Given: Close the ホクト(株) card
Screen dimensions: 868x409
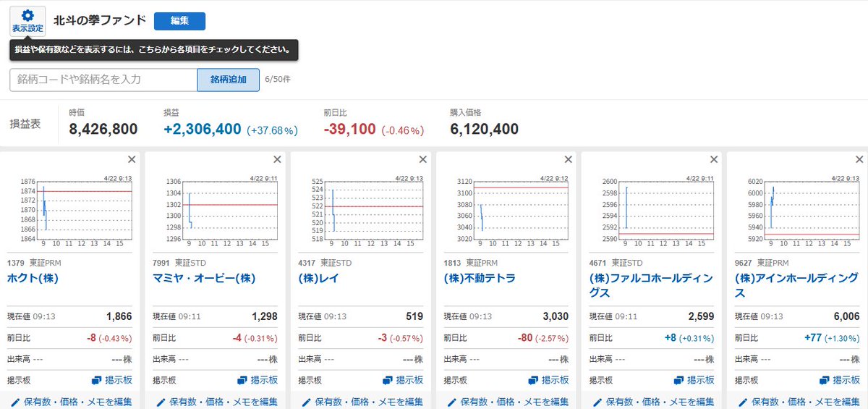Looking at the screenshot, I should (132, 159).
